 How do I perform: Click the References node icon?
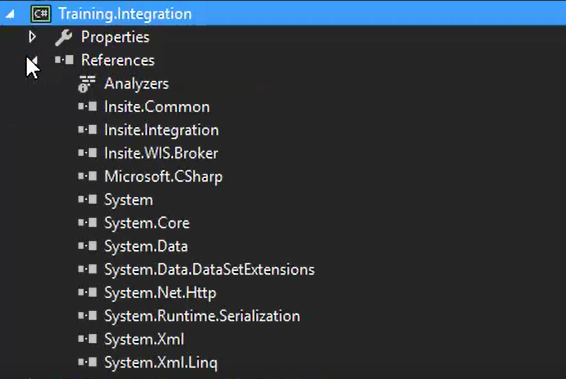(64, 60)
